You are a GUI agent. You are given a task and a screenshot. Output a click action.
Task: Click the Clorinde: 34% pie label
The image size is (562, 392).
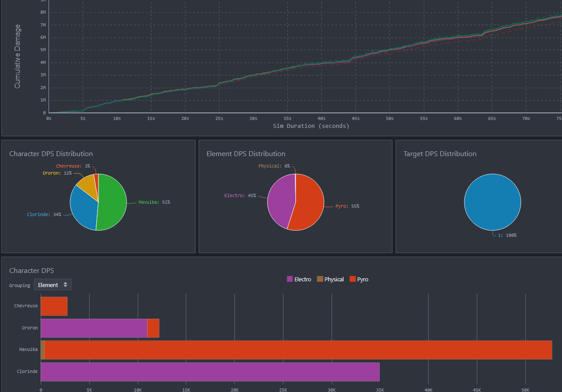(x=44, y=215)
